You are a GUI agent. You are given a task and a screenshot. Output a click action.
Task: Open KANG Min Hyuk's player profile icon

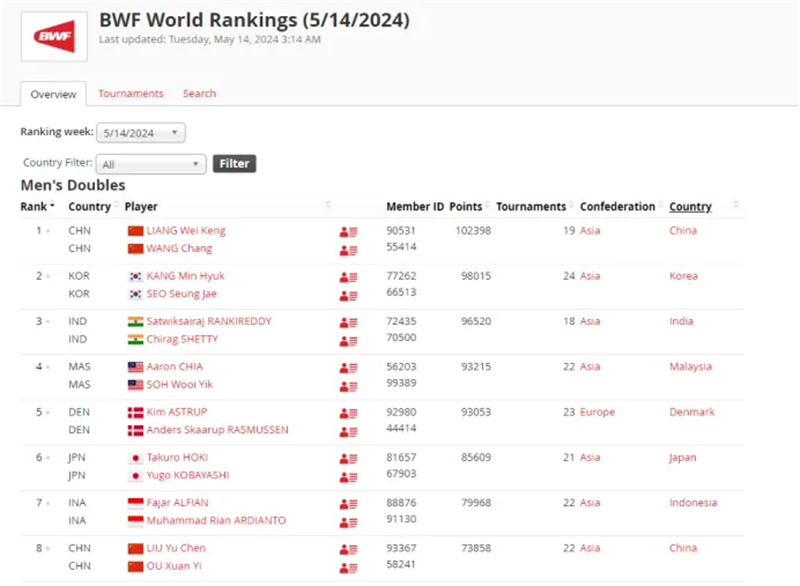click(x=348, y=277)
